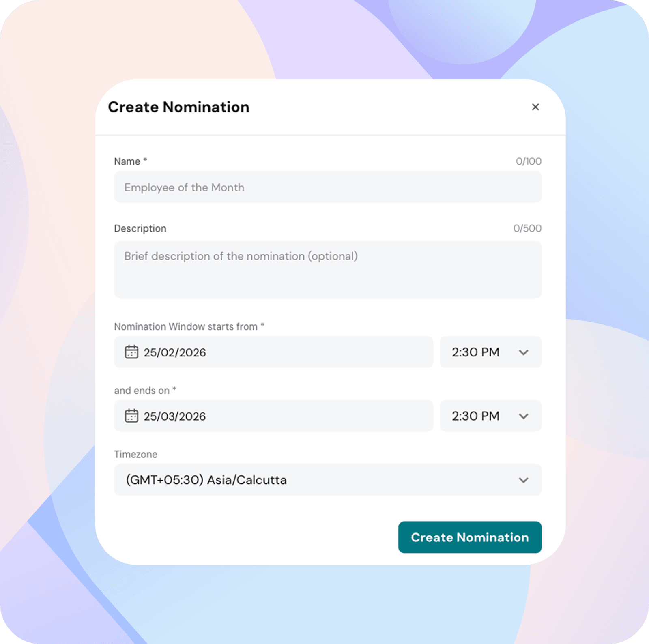Focus the Name input field
This screenshot has width=649, height=644.
point(327,187)
